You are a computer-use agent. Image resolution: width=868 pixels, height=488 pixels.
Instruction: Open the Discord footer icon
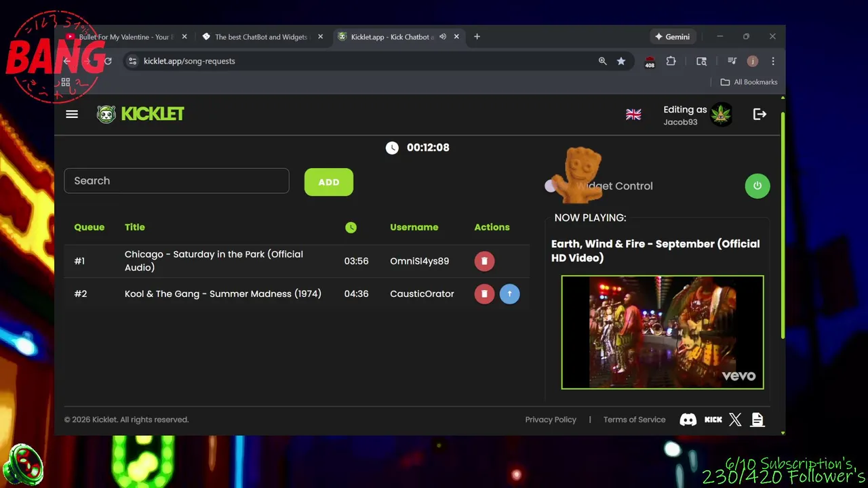[688, 420]
